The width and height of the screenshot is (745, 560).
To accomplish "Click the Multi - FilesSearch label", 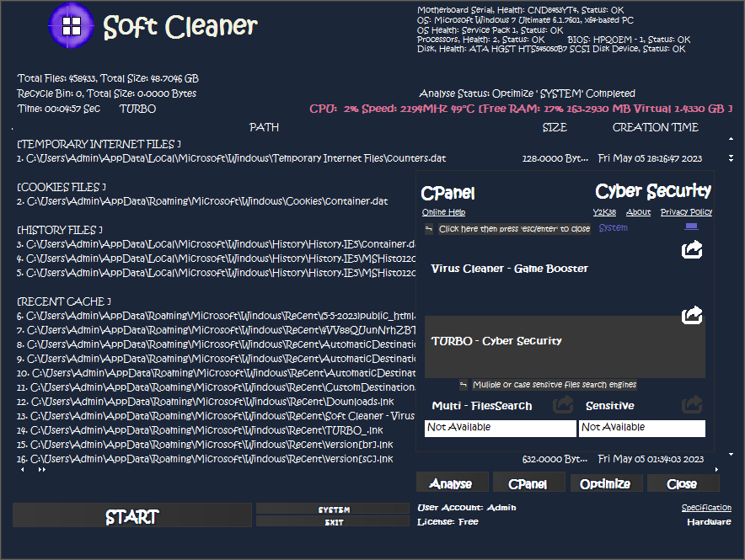I will 482,406.
